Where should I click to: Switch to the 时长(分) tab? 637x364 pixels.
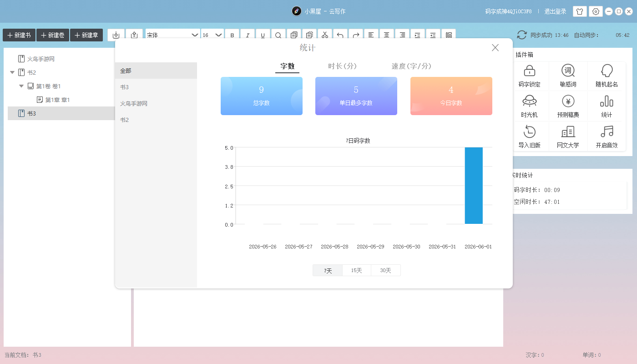tap(342, 66)
